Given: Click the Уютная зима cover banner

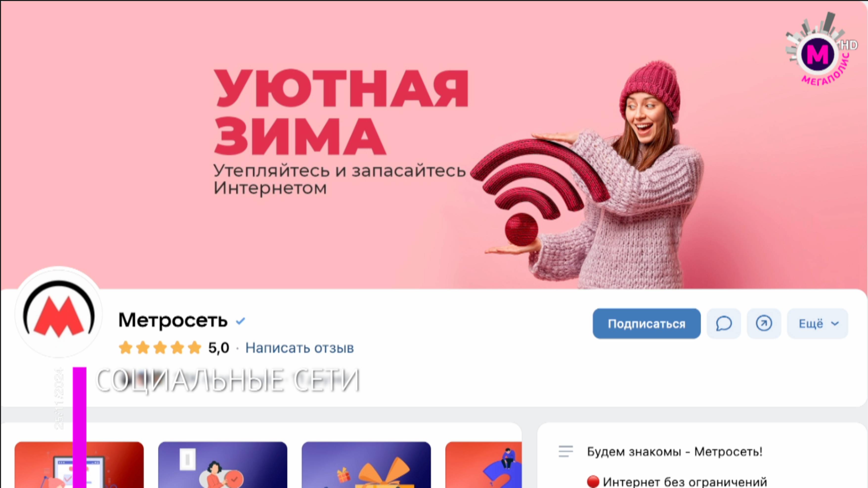Looking at the screenshot, I should coord(434,145).
